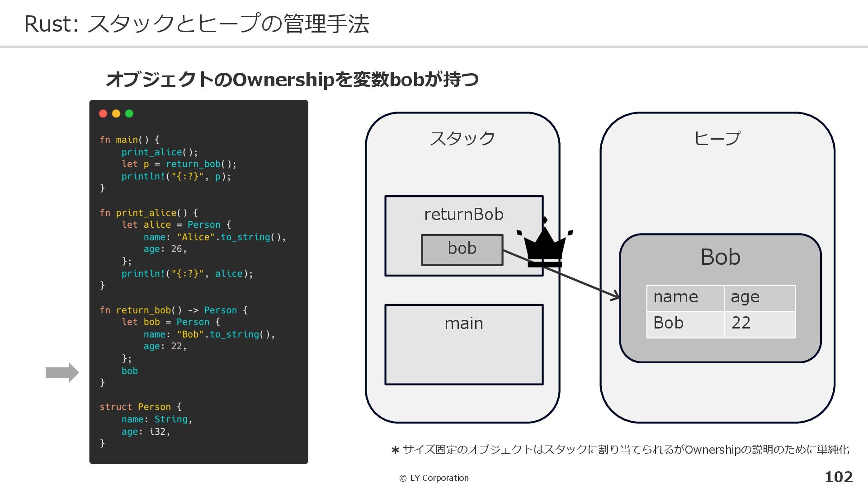Click the arrowhead pointing to Bob heap object
Screen dimensions: 868x488
pos(616,297)
